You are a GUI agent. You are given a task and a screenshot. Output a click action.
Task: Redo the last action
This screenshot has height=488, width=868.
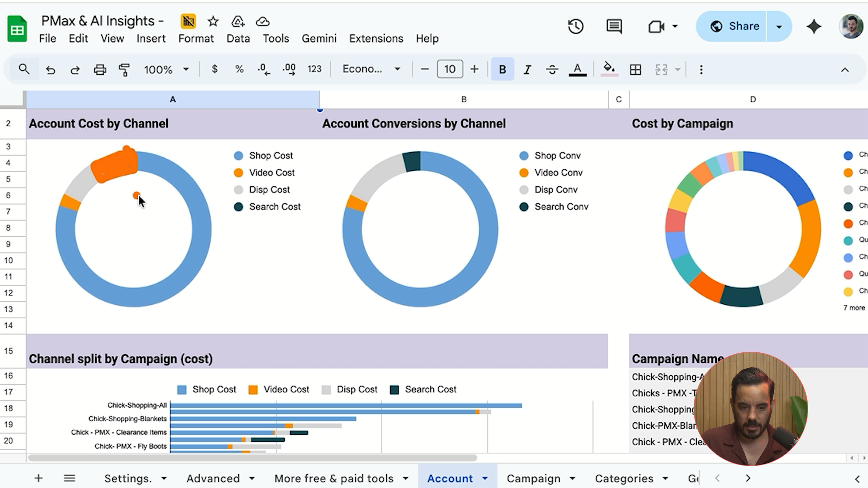coord(75,70)
